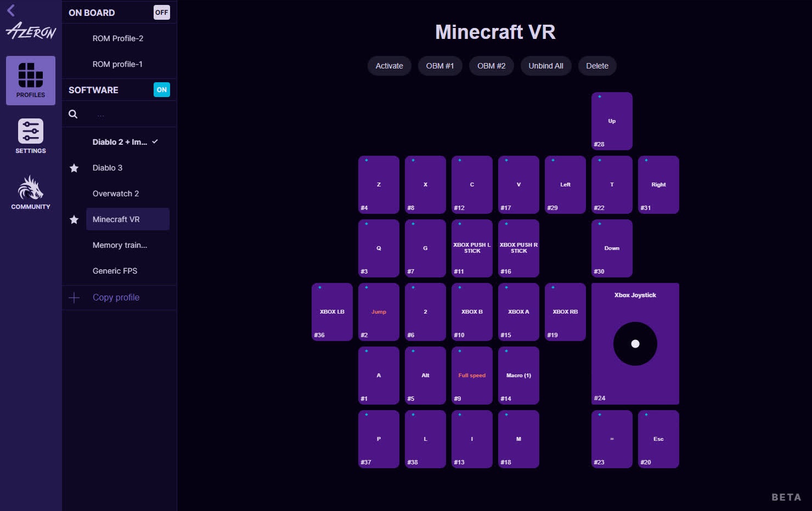Select the T key #22

(612, 185)
